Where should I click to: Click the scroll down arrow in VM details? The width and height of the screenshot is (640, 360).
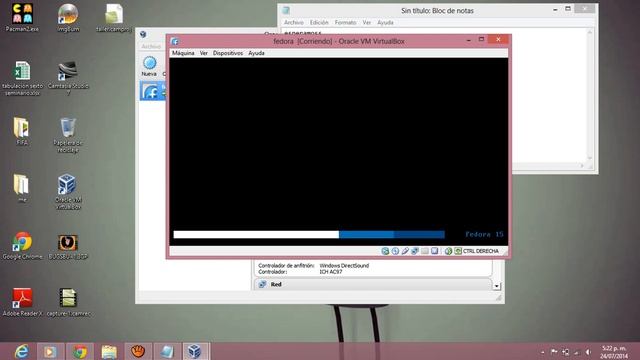point(497,286)
